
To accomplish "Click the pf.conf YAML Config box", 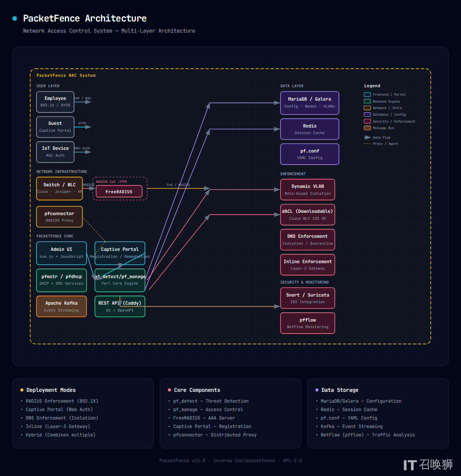I will [x=310, y=154].
